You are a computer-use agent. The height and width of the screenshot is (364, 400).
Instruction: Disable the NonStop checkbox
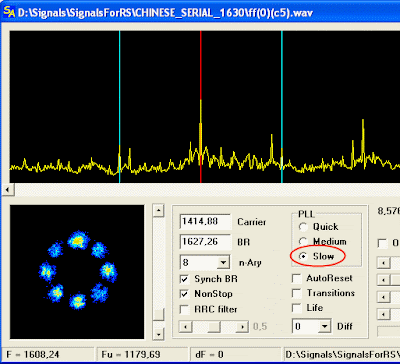[x=184, y=294]
